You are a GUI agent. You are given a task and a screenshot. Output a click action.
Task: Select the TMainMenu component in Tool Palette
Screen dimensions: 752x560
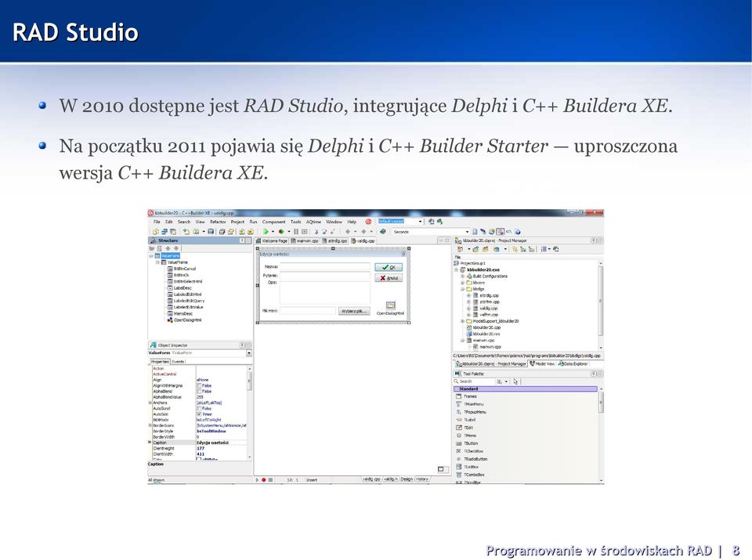tap(469, 404)
